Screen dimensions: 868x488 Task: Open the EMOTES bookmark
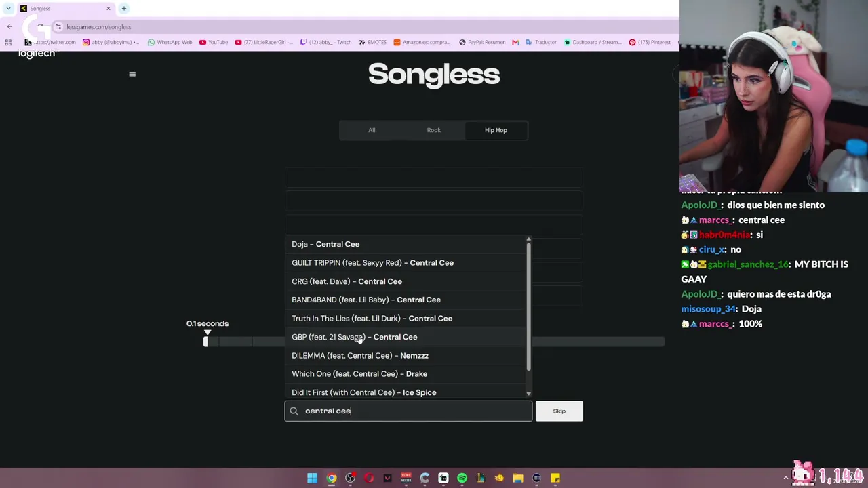click(372, 42)
